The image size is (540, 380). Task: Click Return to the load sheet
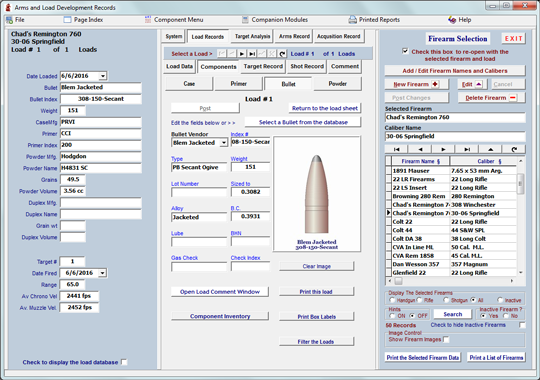pos(325,108)
